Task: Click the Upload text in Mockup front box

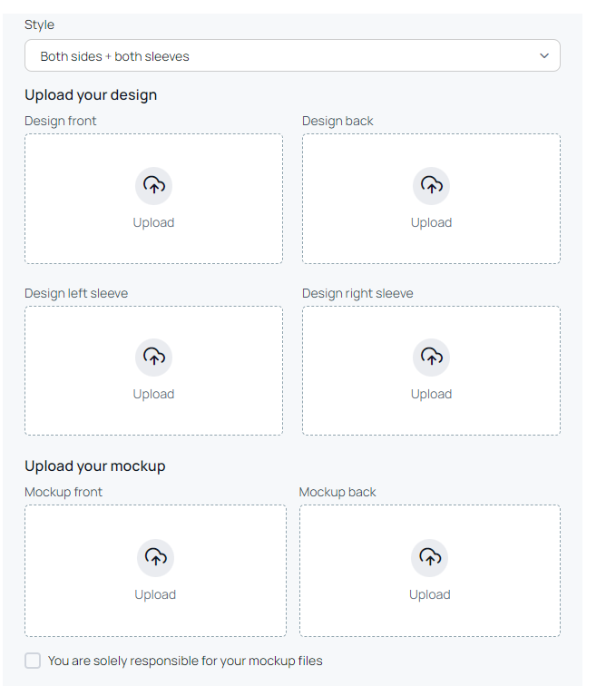Action: pyautogui.click(x=155, y=594)
